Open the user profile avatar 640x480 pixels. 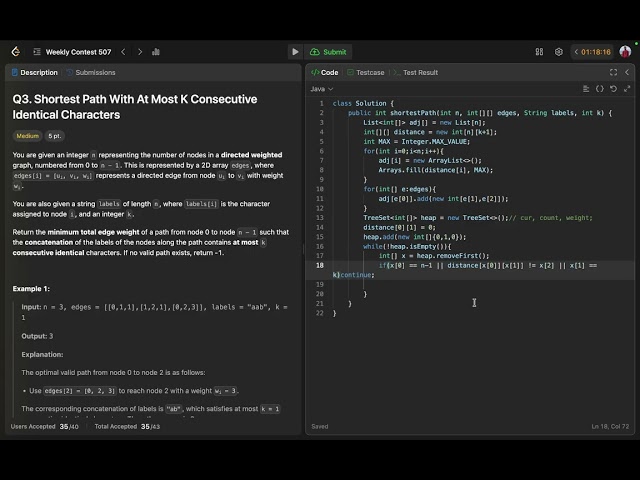point(625,52)
